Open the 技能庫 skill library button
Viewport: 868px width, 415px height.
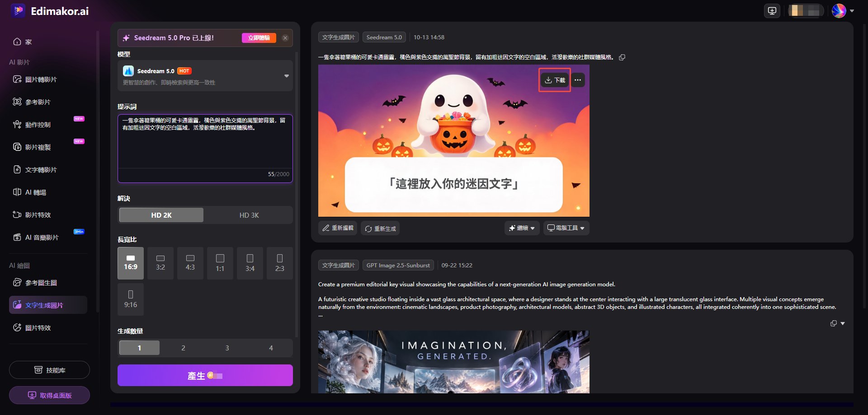point(49,370)
